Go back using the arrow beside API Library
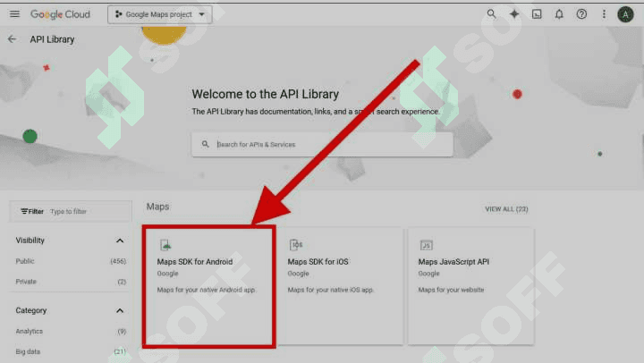Image resolution: width=644 pixels, height=363 pixels. [12, 39]
